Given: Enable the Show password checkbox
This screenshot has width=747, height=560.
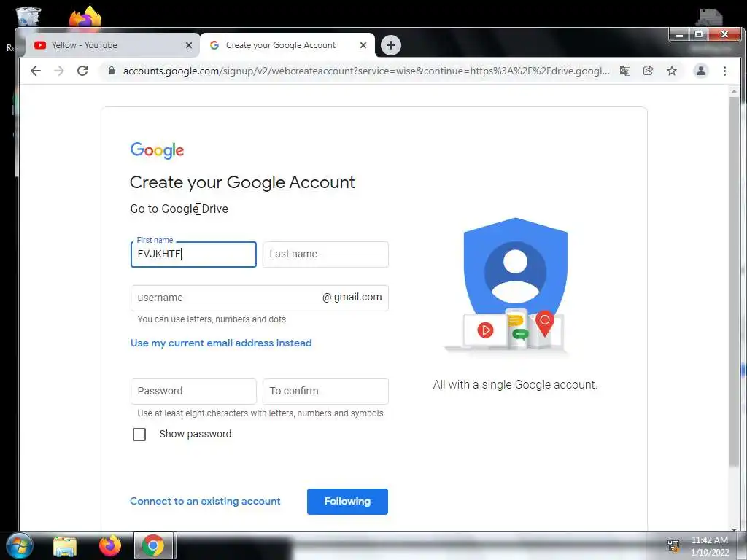Looking at the screenshot, I should point(139,435).
